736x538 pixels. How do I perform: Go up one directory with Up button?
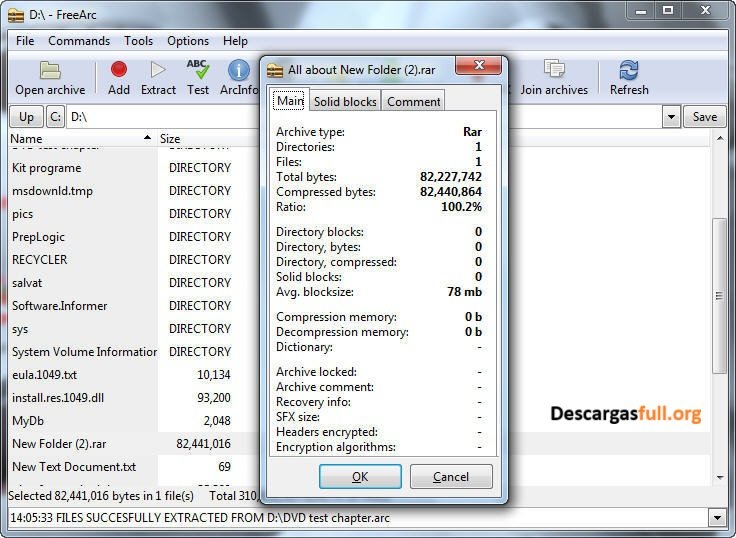27,117
